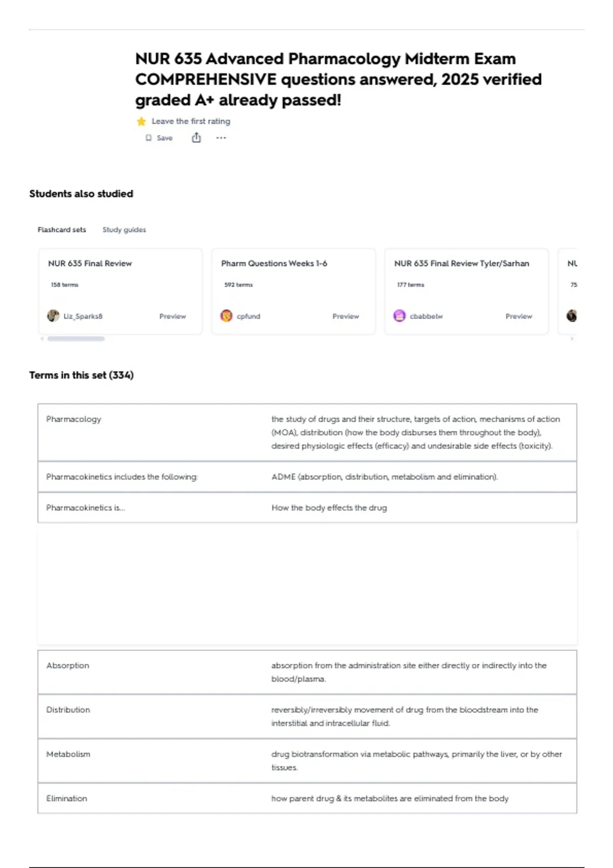Click the partially visible fourth card avatar
613x868 pixels.
[572, 316]
